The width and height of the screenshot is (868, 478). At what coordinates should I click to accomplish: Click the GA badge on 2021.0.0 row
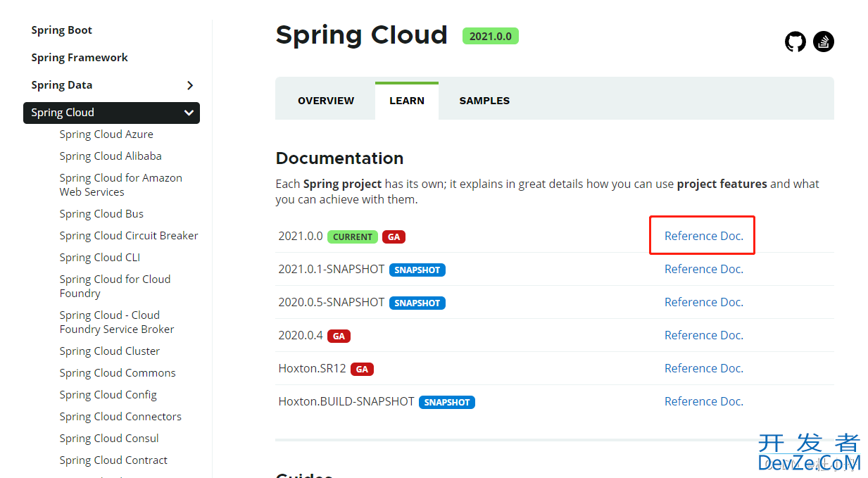[394, 237]
